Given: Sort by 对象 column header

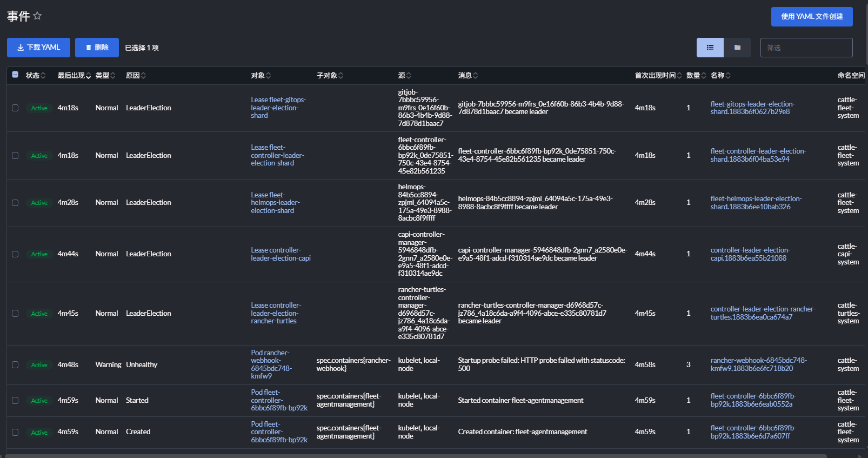Looking at the screenshot, I should tap(258, 76).
